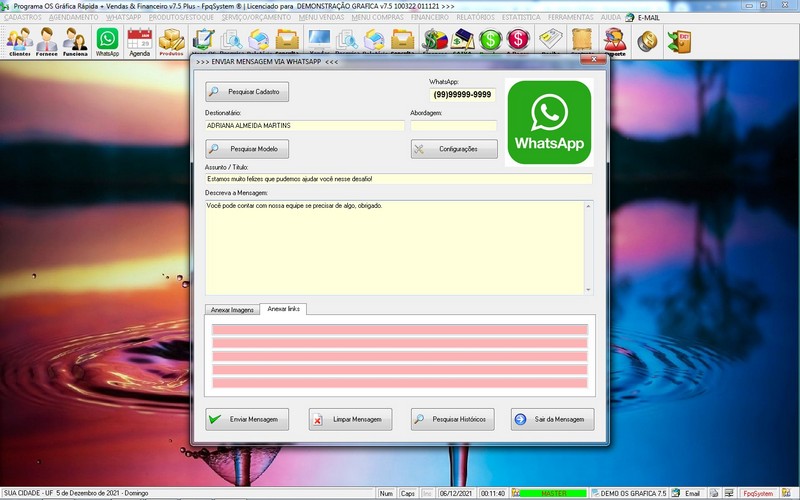
Task: Open the FERRAMENTAS menu
Action: click(570, 17)
